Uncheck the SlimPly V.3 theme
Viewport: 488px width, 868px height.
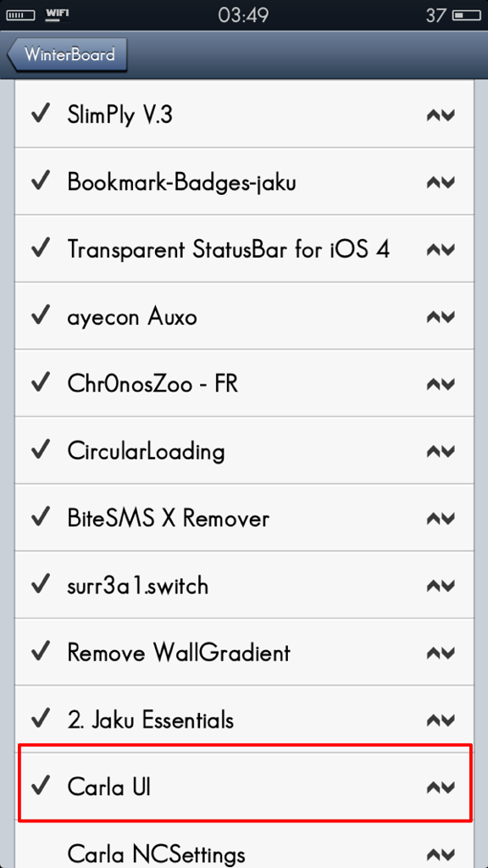point(41,114)
